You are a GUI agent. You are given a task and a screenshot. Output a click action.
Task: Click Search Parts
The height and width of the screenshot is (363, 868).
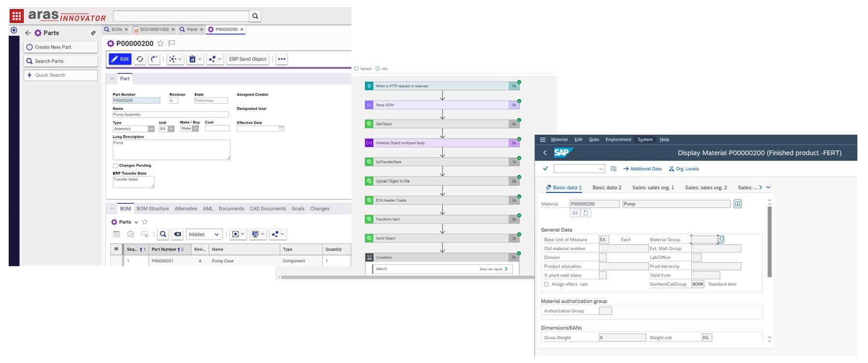point(61,61)
